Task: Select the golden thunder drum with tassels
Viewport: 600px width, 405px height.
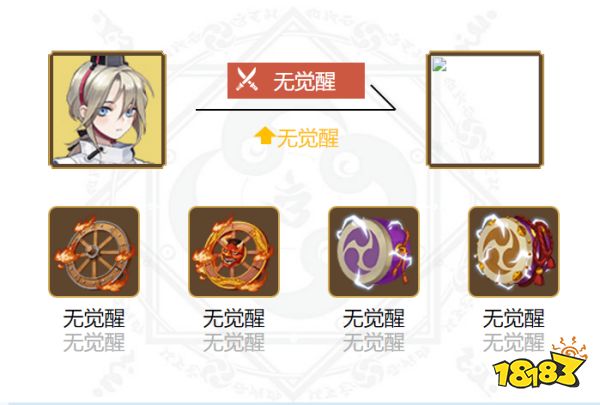Action: [x=514, y=252]
